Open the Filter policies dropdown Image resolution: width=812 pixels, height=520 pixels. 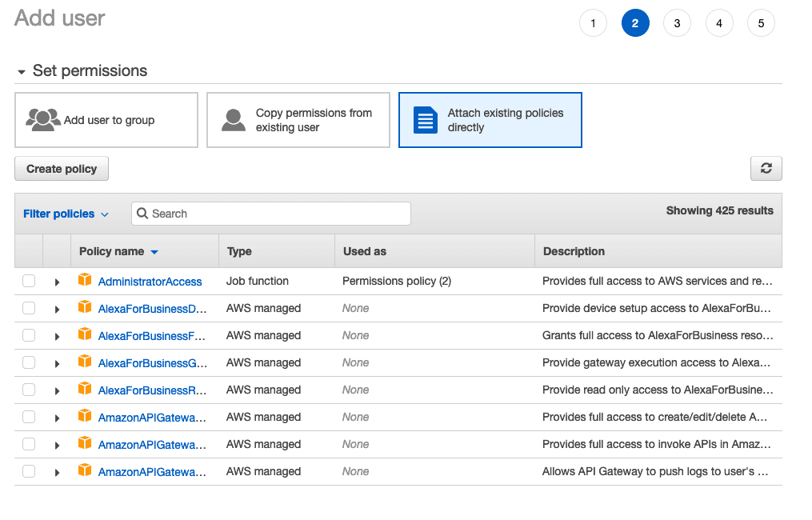[66, 214]
